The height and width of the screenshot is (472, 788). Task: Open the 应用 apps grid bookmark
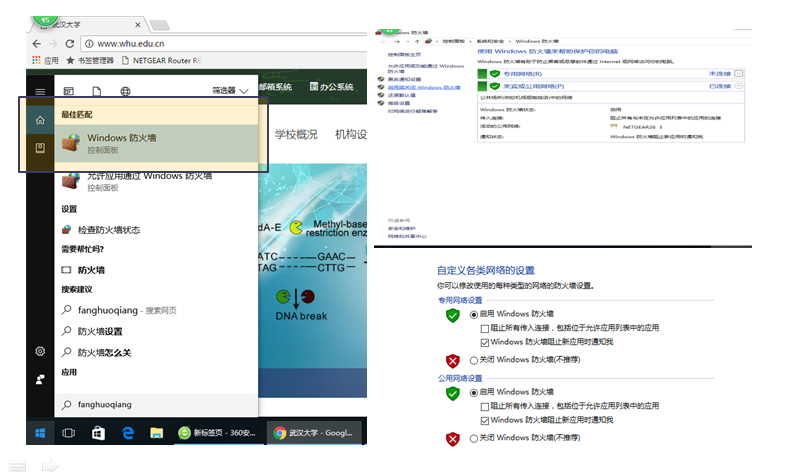[x=45, y=60]
